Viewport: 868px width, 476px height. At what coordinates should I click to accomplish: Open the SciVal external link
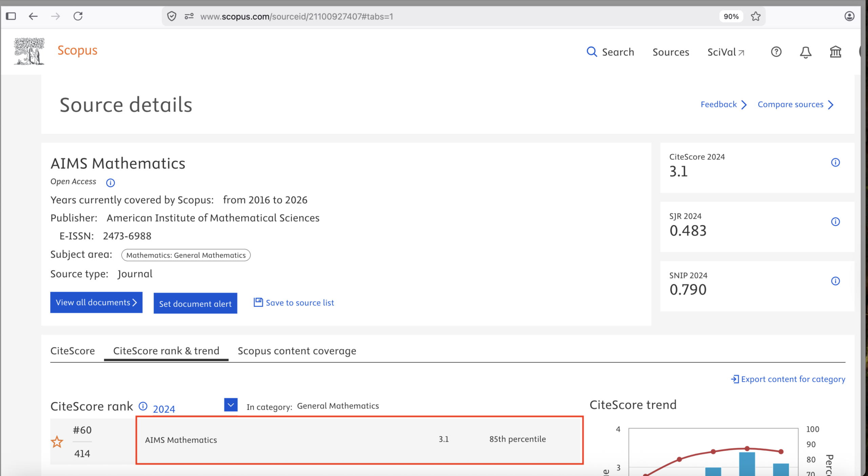pyautogui.click(x=726, y=52)
